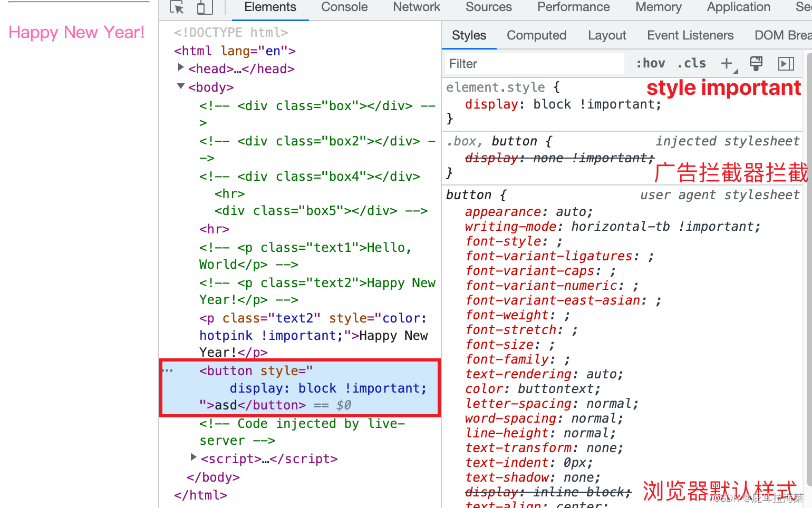812x508 pixels.
Task: Open the ellipsis menu beside button element
Action: pyautogui.click(x=168, y=371)
